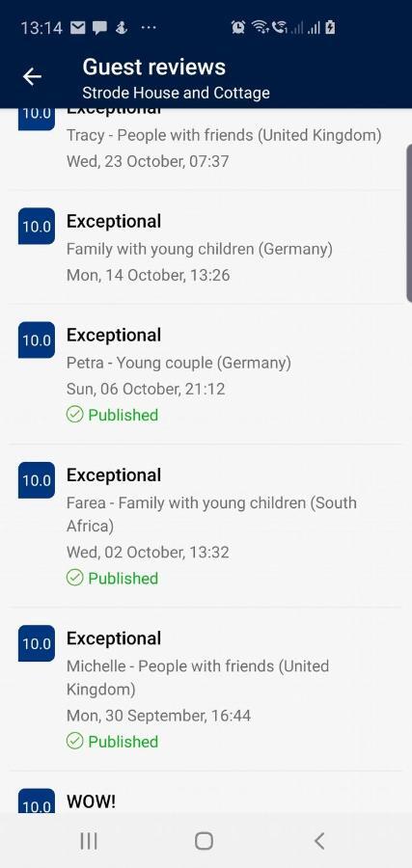Tap the 10.0 badge on Michelle's review

click(37, 643)
